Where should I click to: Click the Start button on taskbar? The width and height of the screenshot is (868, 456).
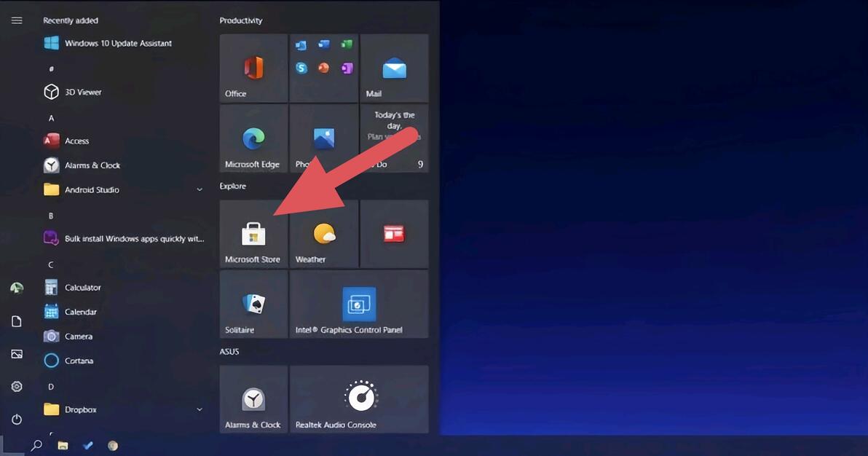click(x=11, y=446)
